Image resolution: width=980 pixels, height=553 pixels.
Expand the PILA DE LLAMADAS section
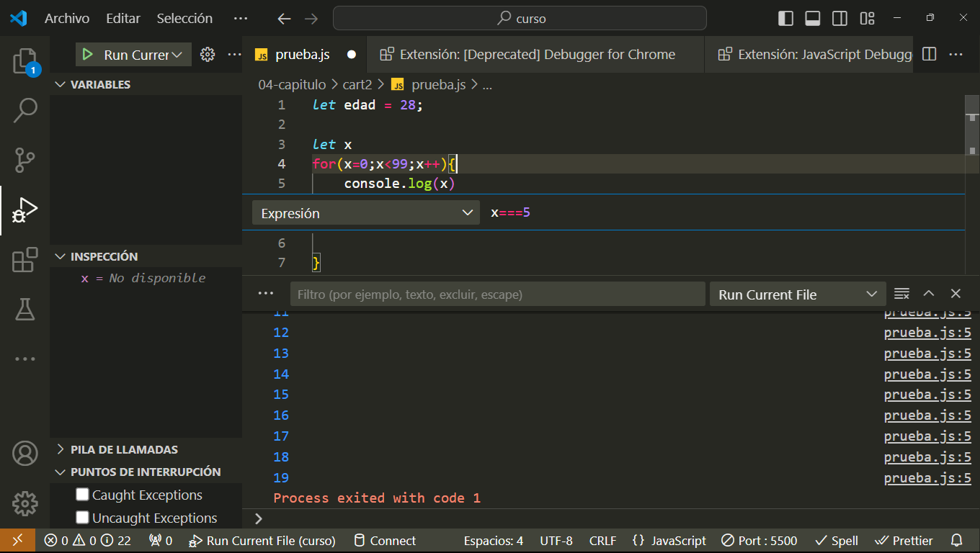point(146,449)
